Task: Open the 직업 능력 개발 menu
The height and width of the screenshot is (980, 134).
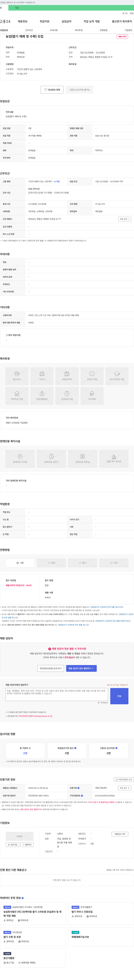Action: point(92,21)
